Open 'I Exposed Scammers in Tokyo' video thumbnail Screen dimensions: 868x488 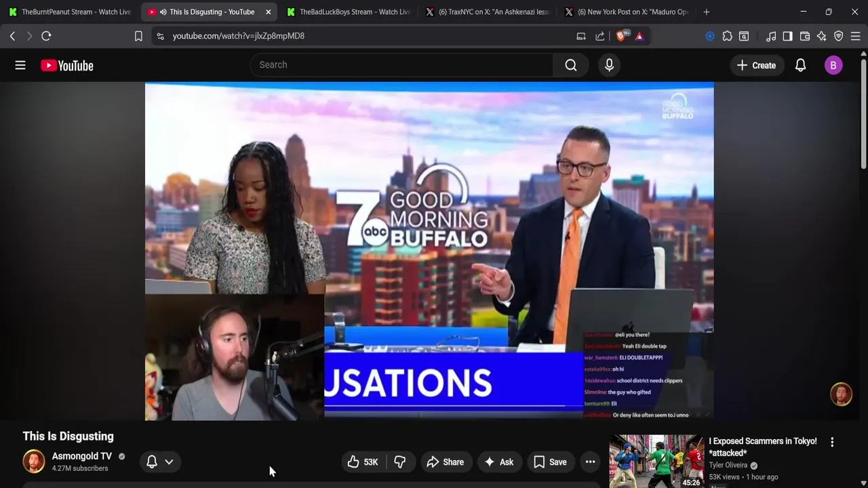656,461
